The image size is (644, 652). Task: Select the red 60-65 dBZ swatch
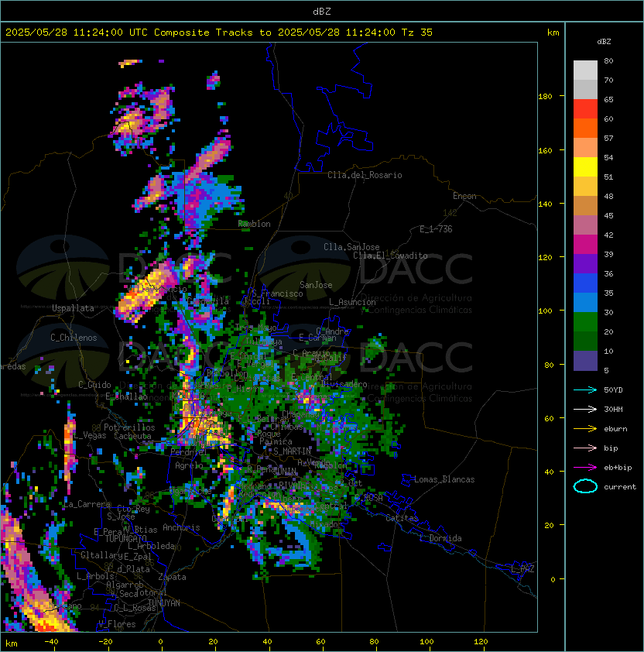(585, 109)
